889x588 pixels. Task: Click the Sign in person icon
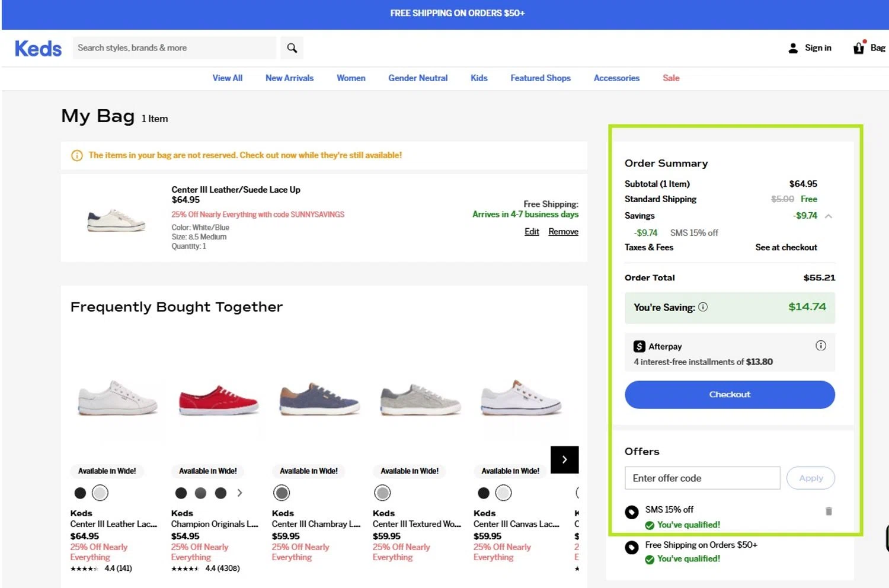pyautogui.click(x=793, y=48)
